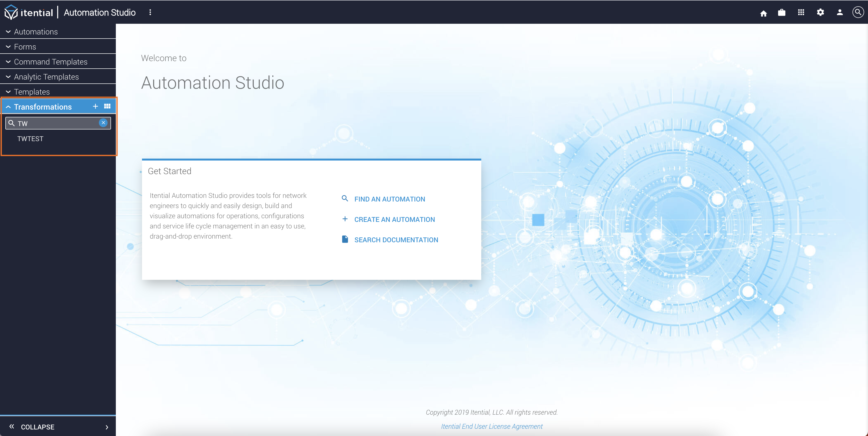Click the right arrow beside Collapse
Screen dimensions: 868x436
coord(107,427)
